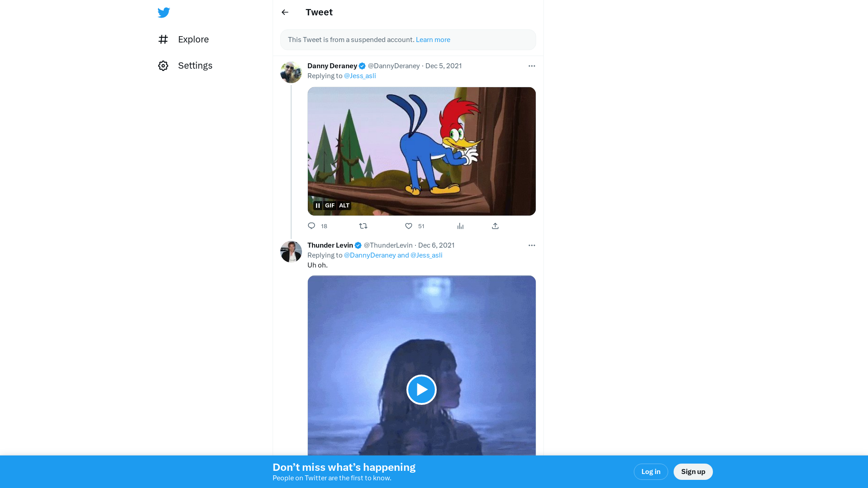Open Explore from the sidebar

(x=184, y=39)
